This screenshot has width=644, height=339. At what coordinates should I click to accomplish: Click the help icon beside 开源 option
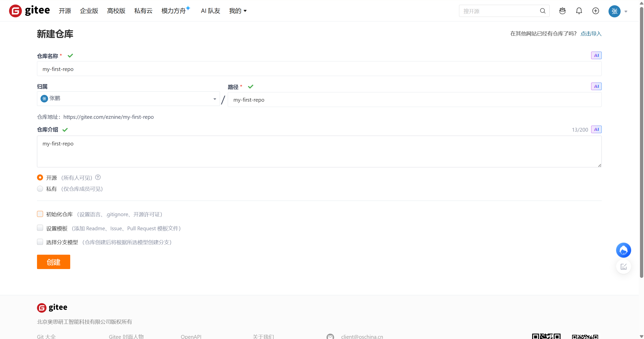click(98, 177)
